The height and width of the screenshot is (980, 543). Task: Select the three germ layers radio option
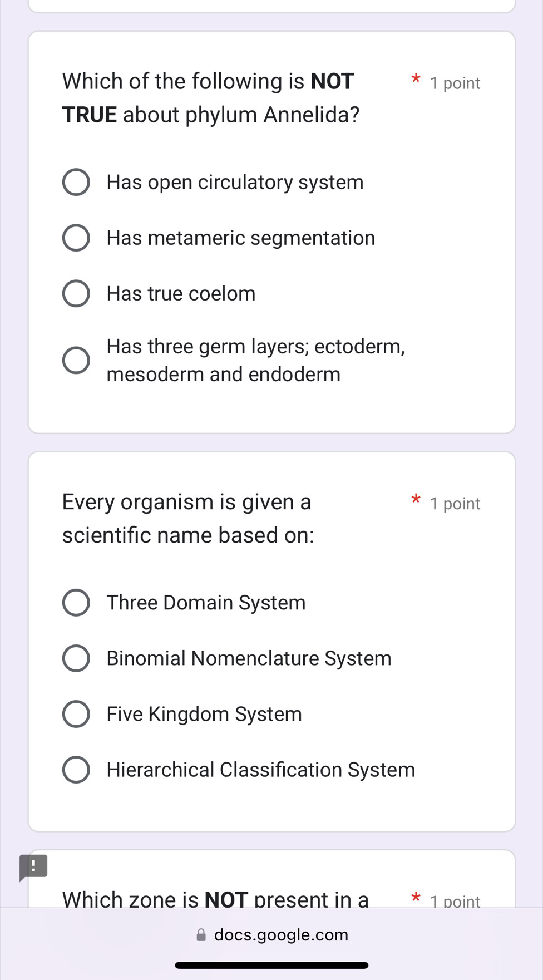(x=76, y=361)
